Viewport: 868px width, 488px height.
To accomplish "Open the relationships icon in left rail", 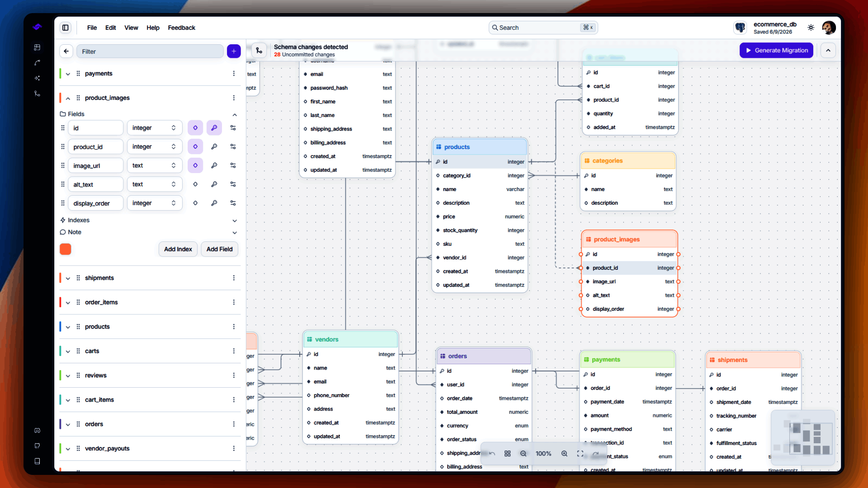I will (37, 63).
